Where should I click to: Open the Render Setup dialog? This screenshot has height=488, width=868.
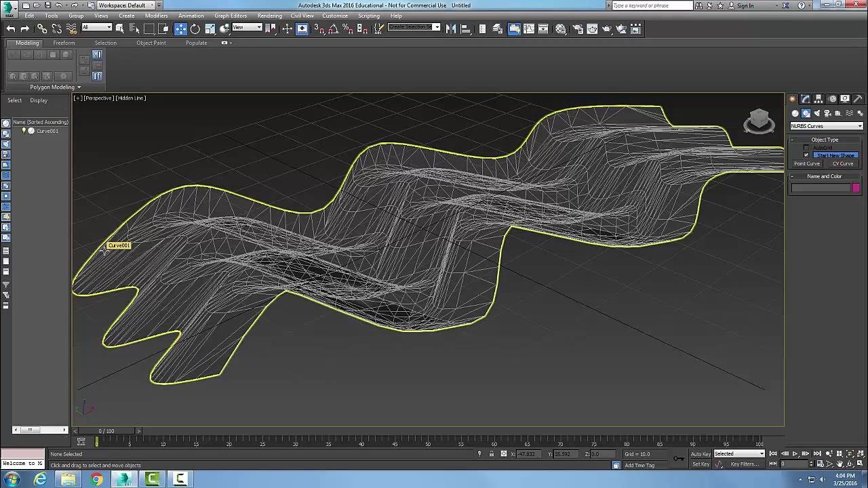coord(578,28)
